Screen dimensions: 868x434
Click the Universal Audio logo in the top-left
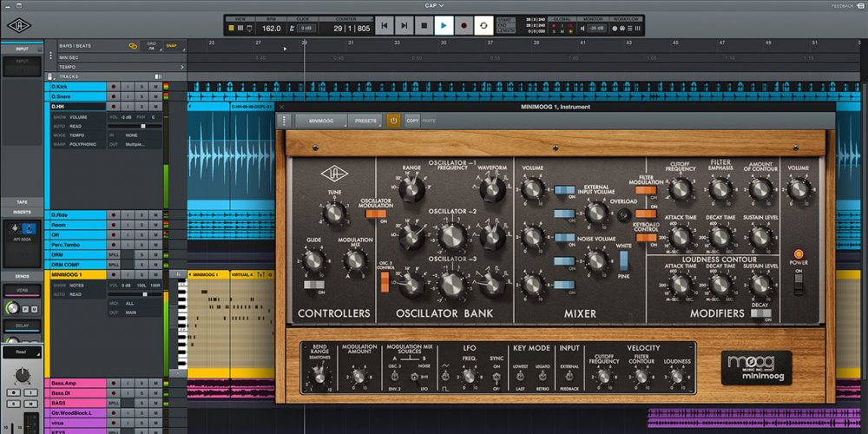click(17, 27)
